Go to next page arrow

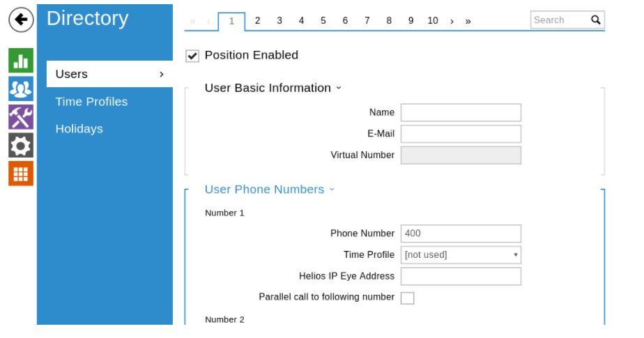[x=452, y=21]
